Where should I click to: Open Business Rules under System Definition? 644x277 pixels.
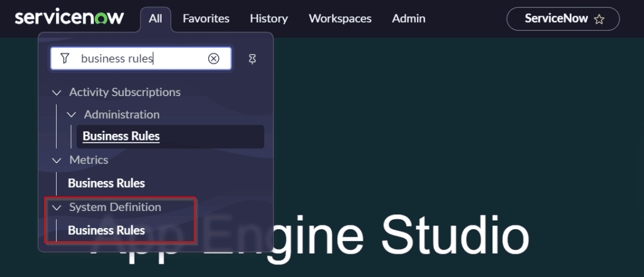pyautogui.click(x=106, y=231)
